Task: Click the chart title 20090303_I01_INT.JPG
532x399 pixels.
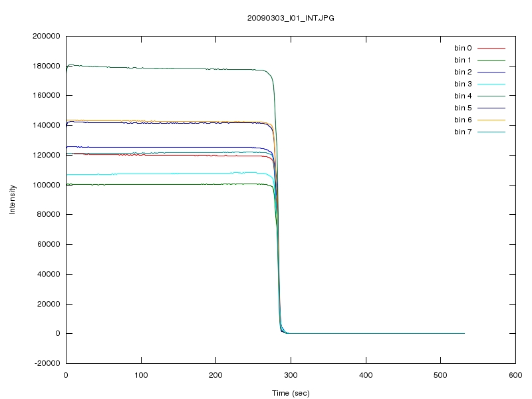Action: tap(291, 18)
